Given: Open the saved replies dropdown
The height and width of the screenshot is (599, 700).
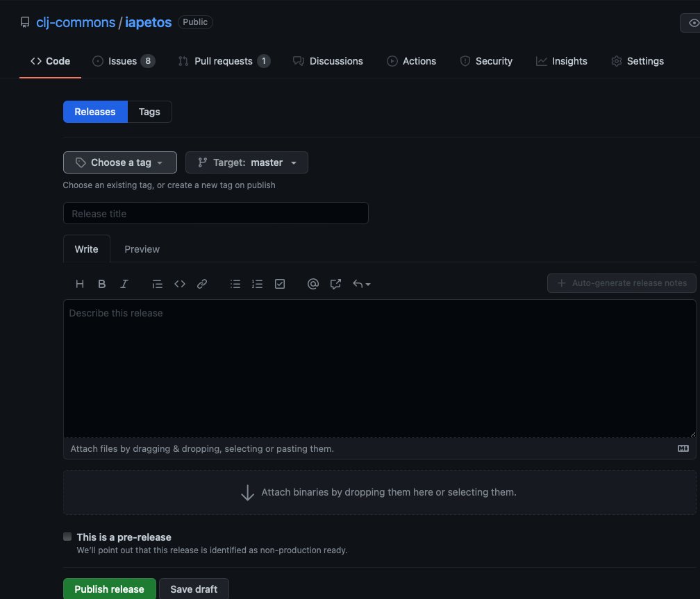Looking at the screenshot, I should [x=362, y=284].
